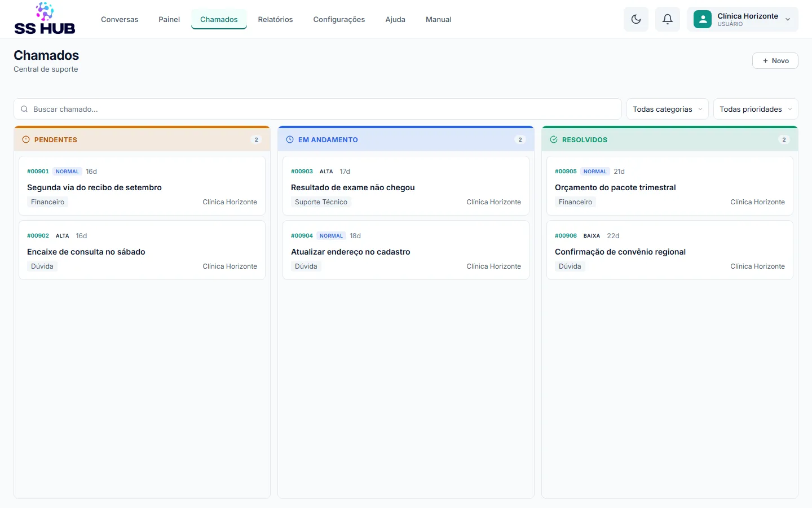Expand the Todas categorias dropdown

[x=668, y=109]
